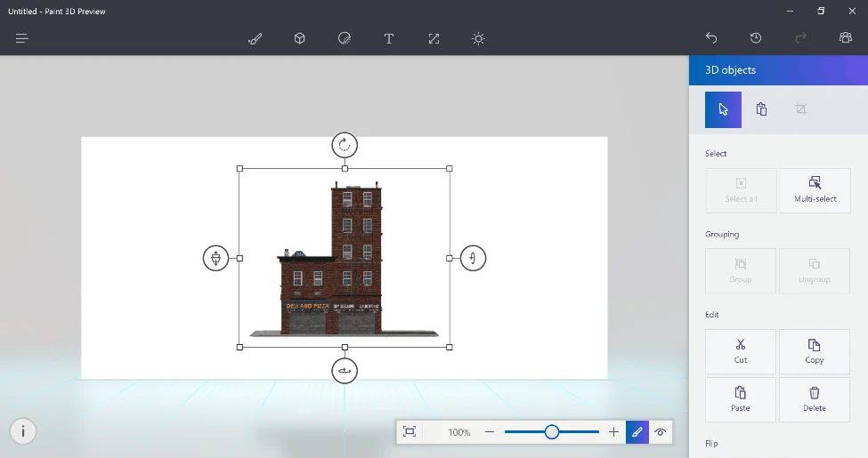The height and width of the screenshot is (458, 868).
Task: Select the Art tools brush icon
Action: coord(255,39)
